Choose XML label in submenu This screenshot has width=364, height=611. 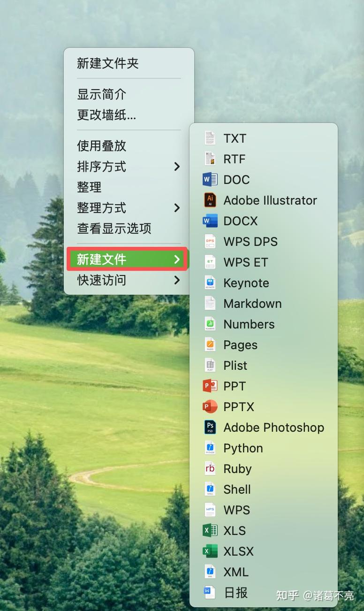tap(236, 572)
